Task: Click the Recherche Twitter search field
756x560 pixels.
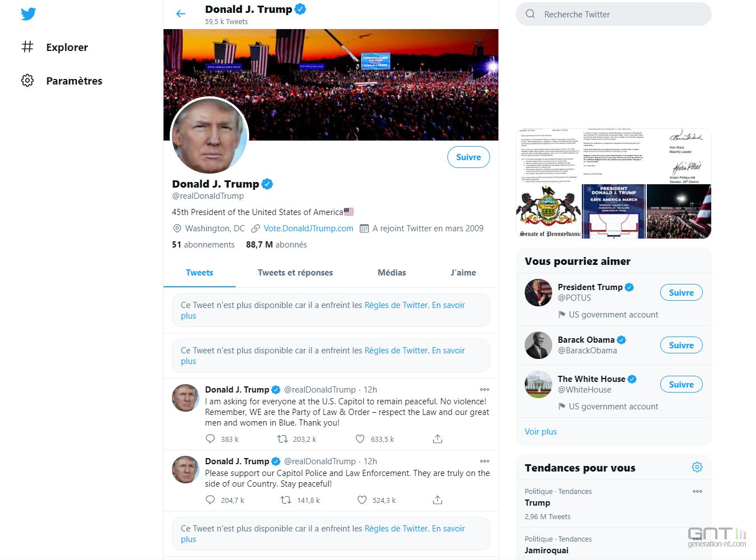Action: [614, 15]
